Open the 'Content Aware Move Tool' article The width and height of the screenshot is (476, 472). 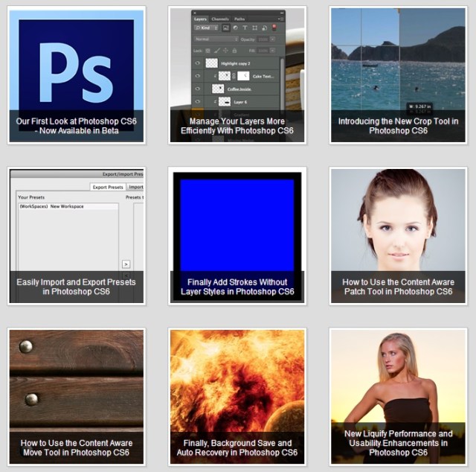[76, 397]
